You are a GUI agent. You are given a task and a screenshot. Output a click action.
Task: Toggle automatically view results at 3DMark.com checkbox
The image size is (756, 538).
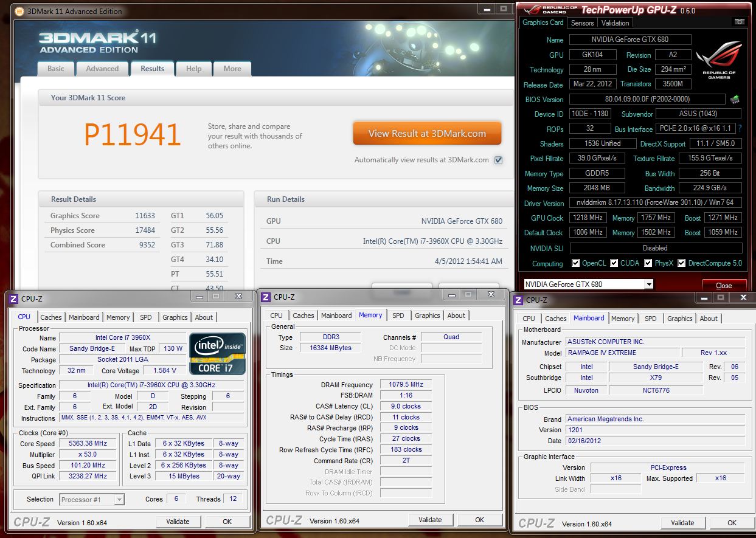[498, 160]
